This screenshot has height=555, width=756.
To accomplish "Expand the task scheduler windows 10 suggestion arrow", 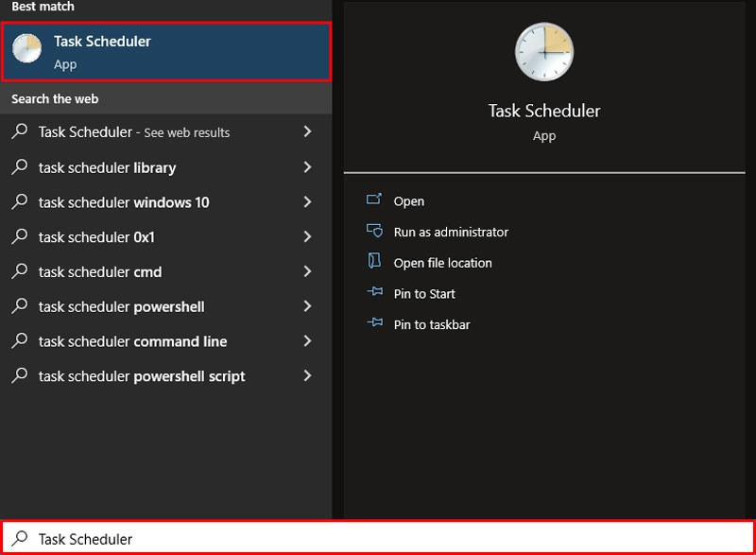I will pyautogui.click(x=307, y=202).
